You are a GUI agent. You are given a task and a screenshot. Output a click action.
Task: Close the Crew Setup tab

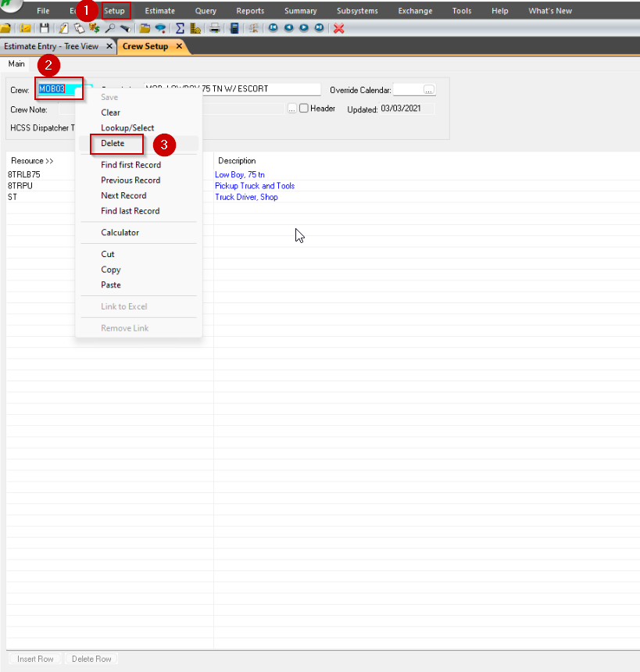click(179, 46)
